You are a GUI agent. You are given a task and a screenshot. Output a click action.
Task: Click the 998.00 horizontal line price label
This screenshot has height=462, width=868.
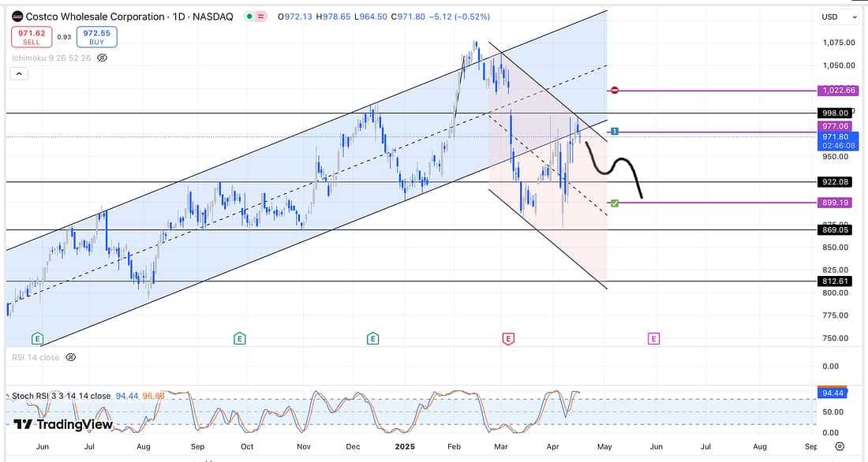[836, 114]
